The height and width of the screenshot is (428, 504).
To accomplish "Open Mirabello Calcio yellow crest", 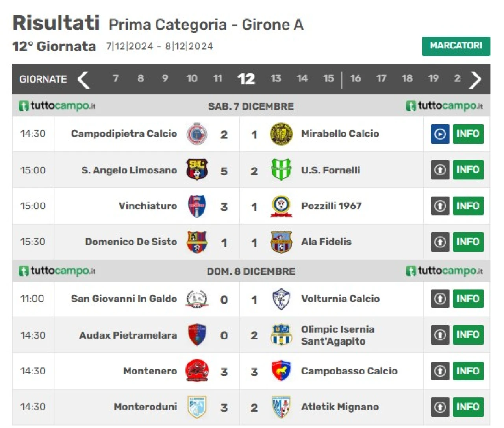I will 281,134.
